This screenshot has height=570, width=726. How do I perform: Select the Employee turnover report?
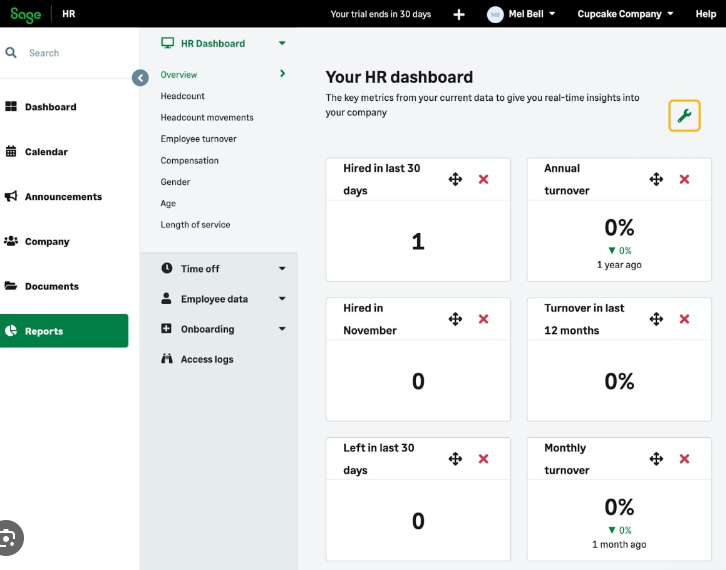(198, 139)
